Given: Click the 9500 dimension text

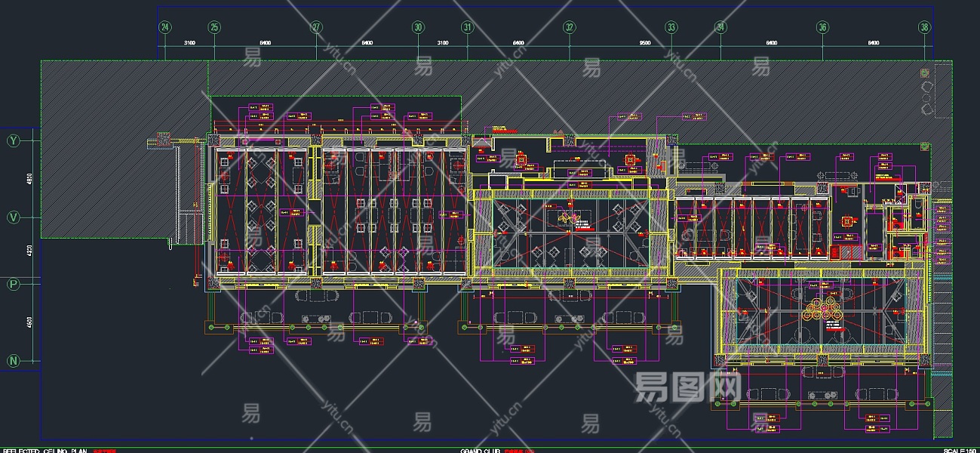Looking at the screenshot, I should coord(645,43).
